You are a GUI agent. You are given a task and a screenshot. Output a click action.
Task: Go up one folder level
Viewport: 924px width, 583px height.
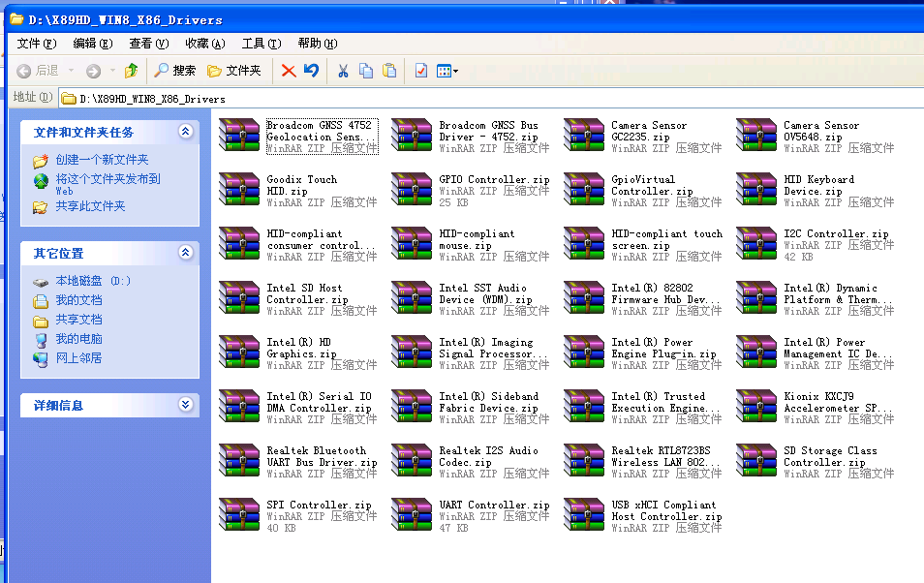(x=132, y=71)
